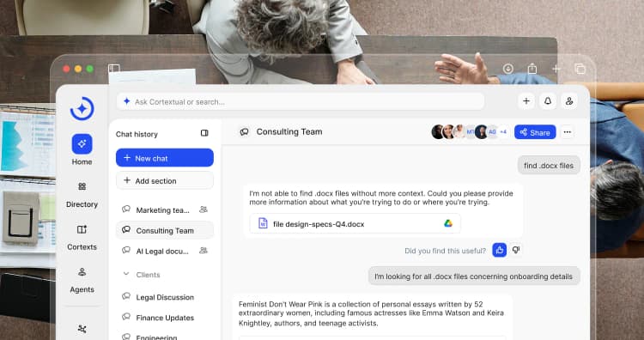
Task: Click the browser sidebar toggle icon
Action: click(114, 68)
